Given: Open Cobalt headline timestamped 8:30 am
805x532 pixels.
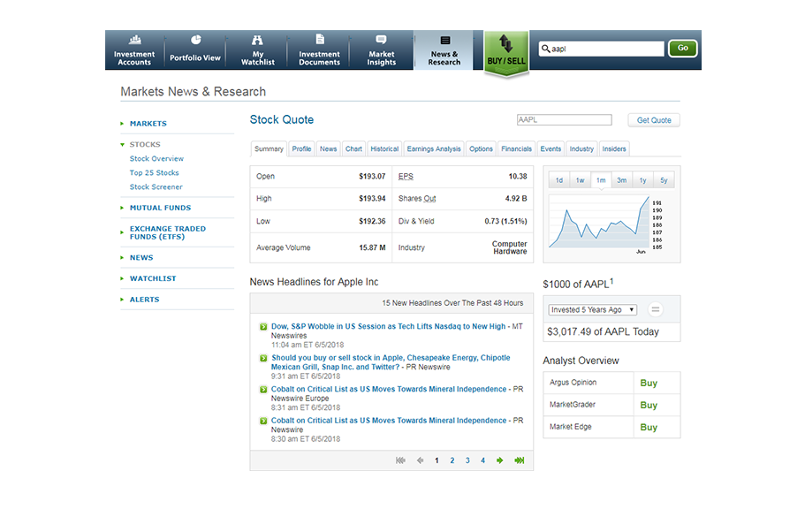Looking at the screenshot, I should (x=389, y=421).
